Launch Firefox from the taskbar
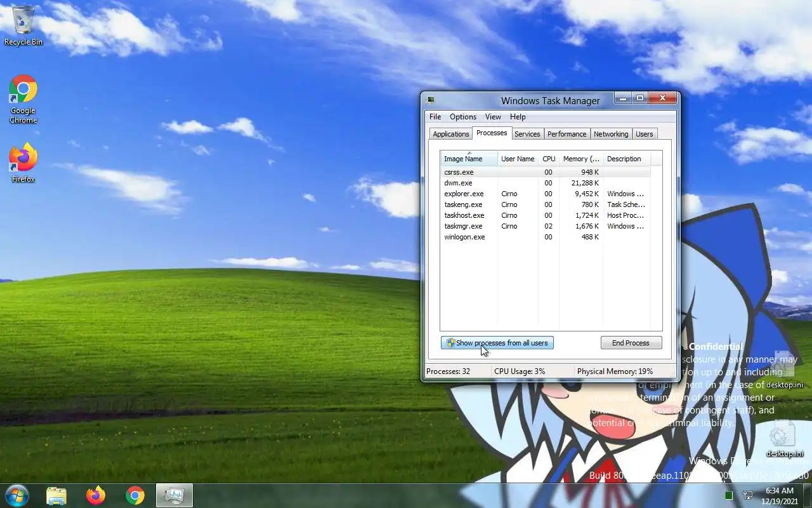 96,495
